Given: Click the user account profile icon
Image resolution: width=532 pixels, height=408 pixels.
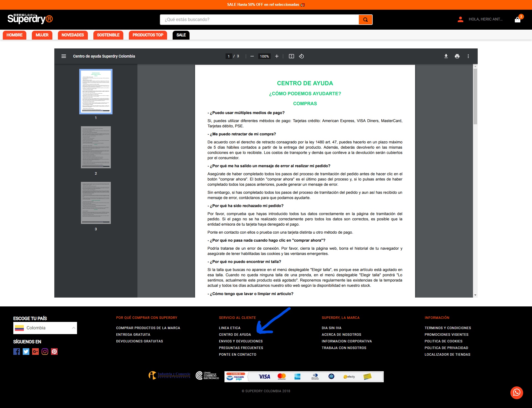Looking at the screenshot, I should [461, 19].
